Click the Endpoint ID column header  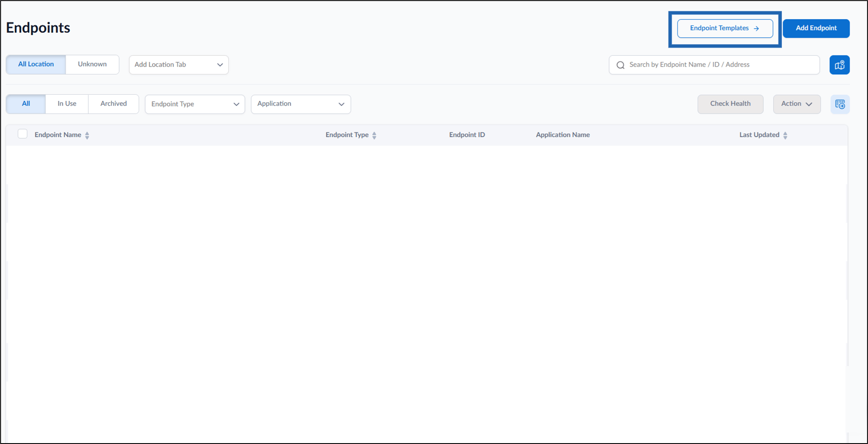pyautogui.click(x=467, y=135)
